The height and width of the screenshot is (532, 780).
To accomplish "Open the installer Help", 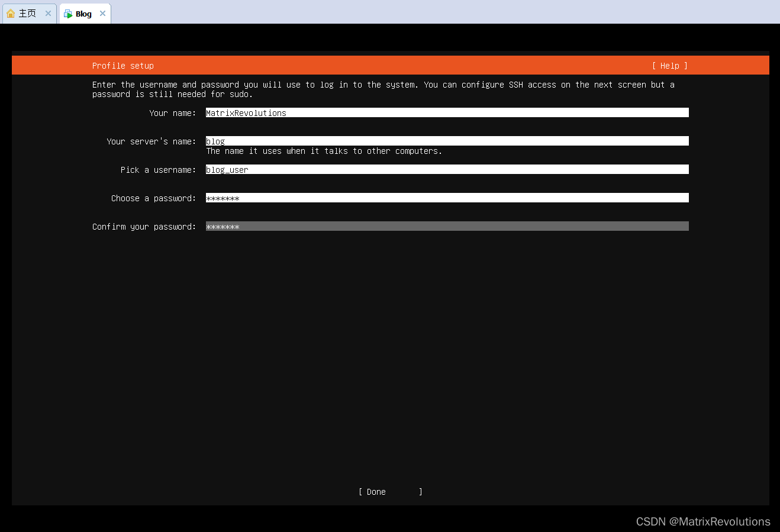I will point(670,65).
